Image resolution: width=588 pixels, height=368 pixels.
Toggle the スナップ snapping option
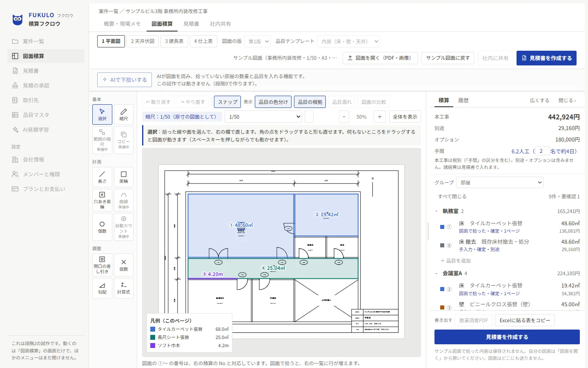click(x=227, y=102)
